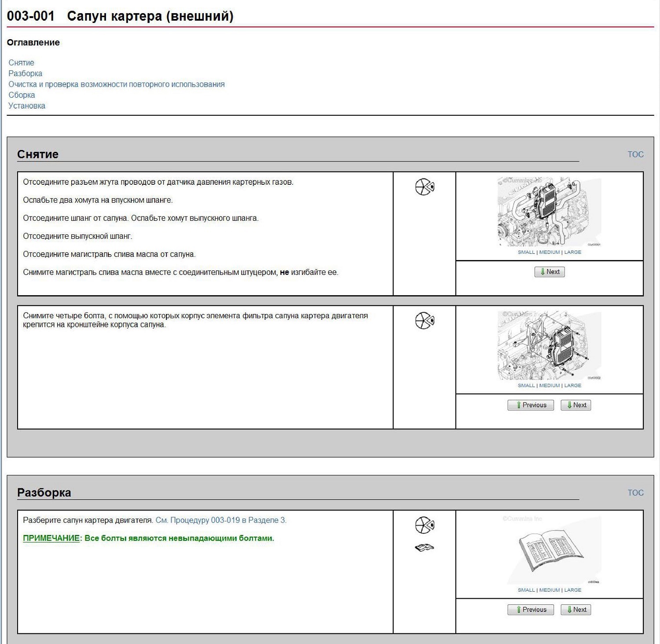Viewport: 660px width, 644px height.
Task: Open the open-book manual illustration thumbnail
Action: [x=549, y=549]
